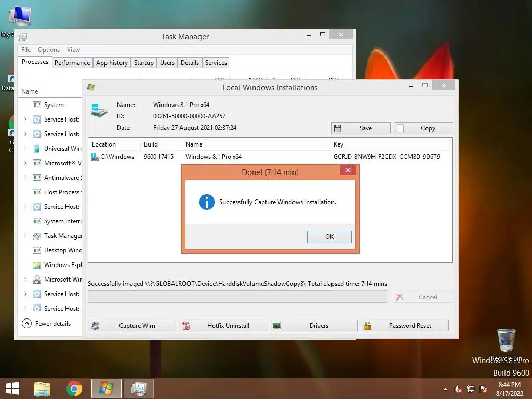Click the Capture Wim icon
The width and height of the screenshot is (532, 399).
(x=96, y=326)
